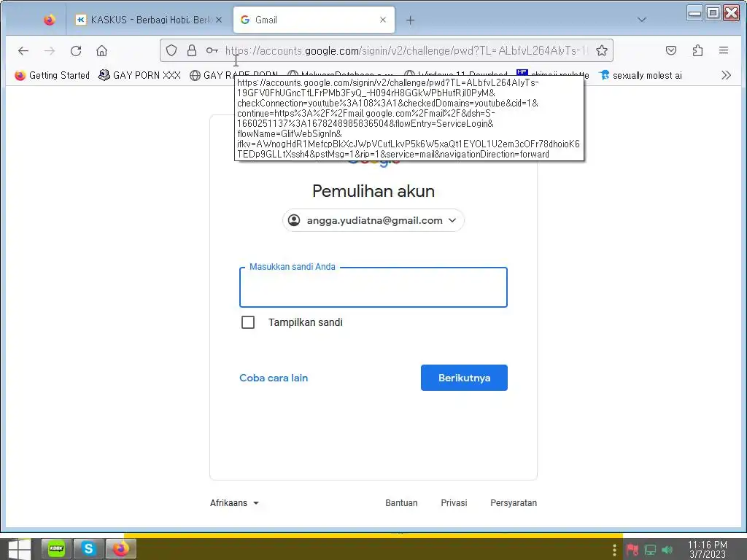747x560 pixels.
Task: Open the Windows Start button
Action: (x=19, y=549)
